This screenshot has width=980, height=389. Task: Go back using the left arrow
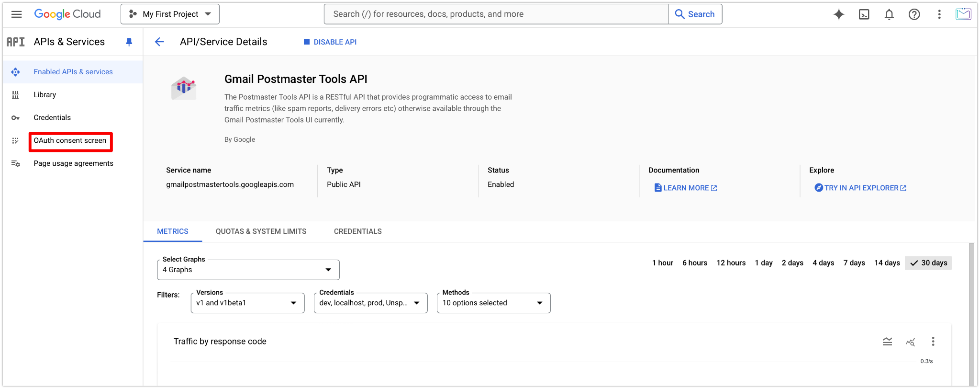159,42
